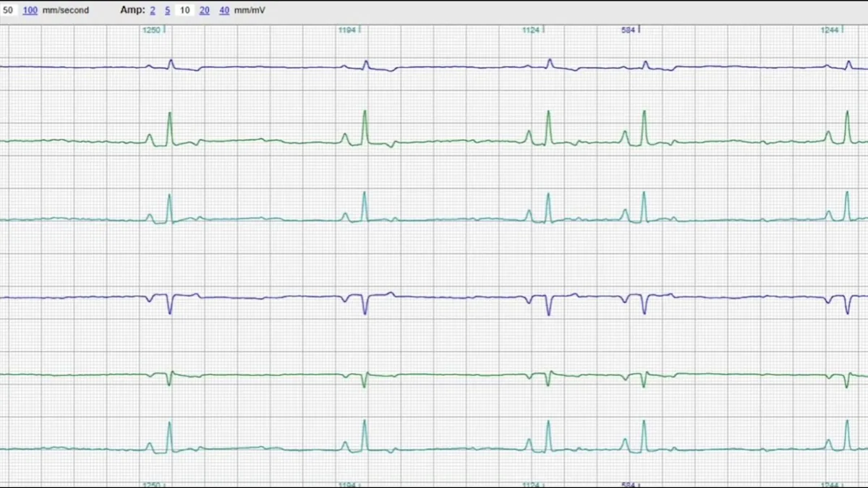Click the 1194 ms beat marker in upper ruler
Screen dimensions: 868x488
coord(349,30)
